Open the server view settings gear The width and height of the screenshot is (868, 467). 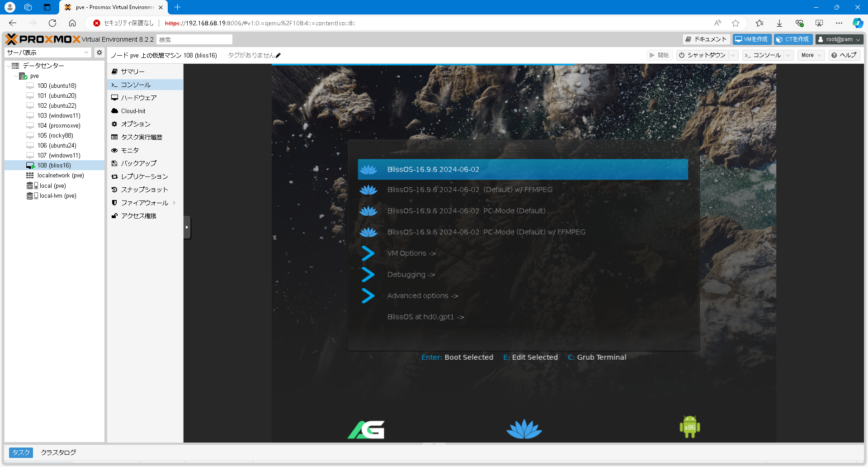(x=99, y=52)
